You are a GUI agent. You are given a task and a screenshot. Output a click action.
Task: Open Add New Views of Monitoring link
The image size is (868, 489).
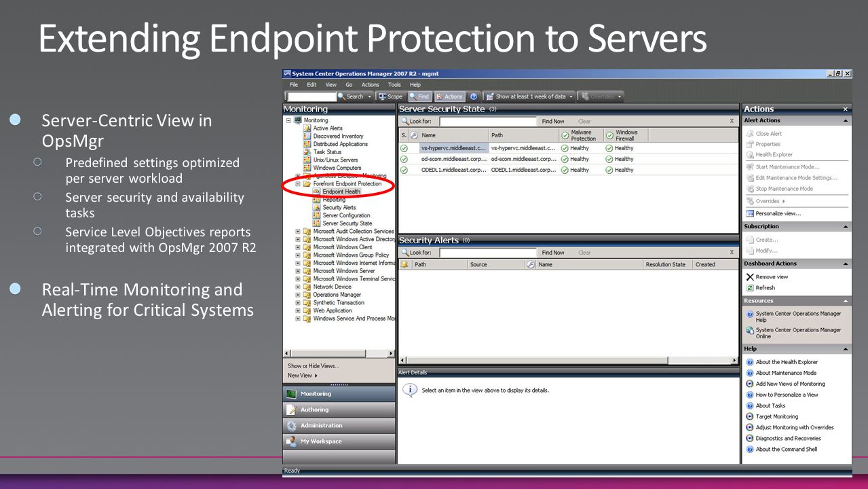790,384
